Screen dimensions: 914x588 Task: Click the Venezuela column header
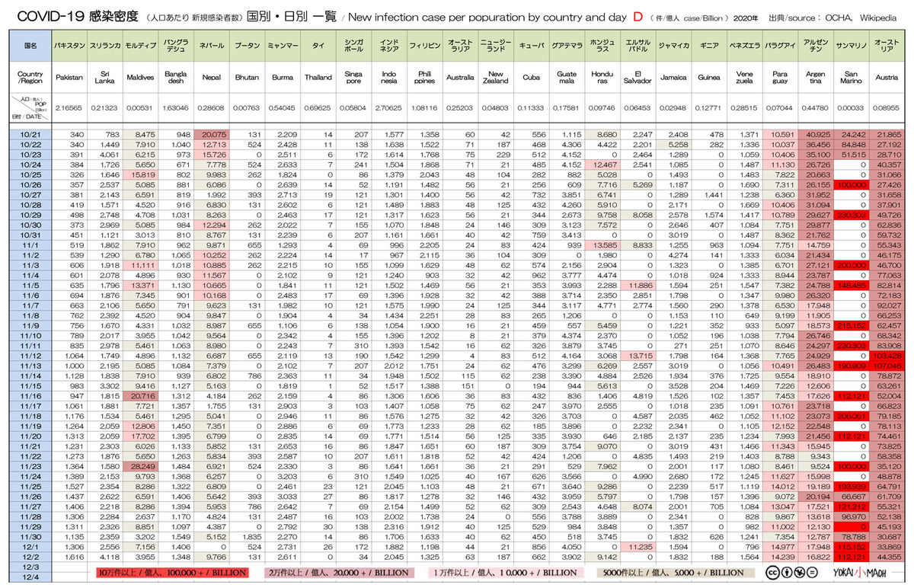click(744, 78)
